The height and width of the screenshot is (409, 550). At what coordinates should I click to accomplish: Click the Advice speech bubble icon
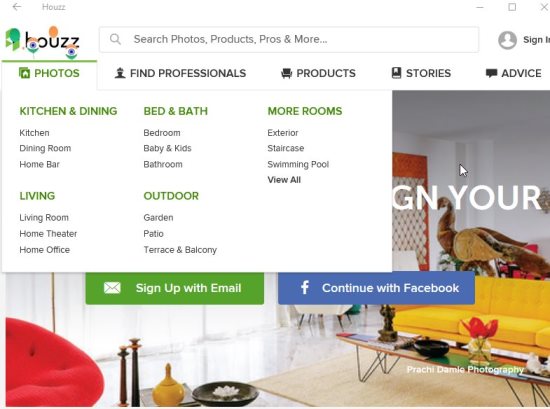pyautogui.click(x=491, y=73)
